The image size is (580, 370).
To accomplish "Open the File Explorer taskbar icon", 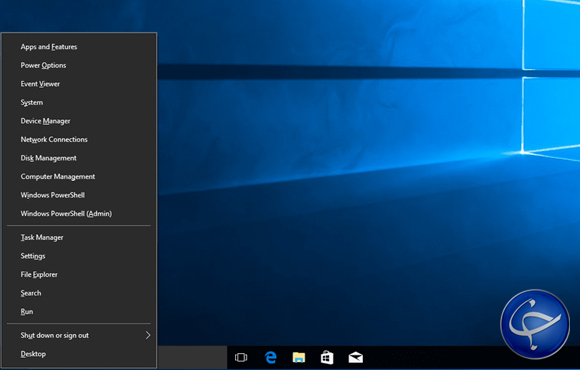I will coord(299,357).
